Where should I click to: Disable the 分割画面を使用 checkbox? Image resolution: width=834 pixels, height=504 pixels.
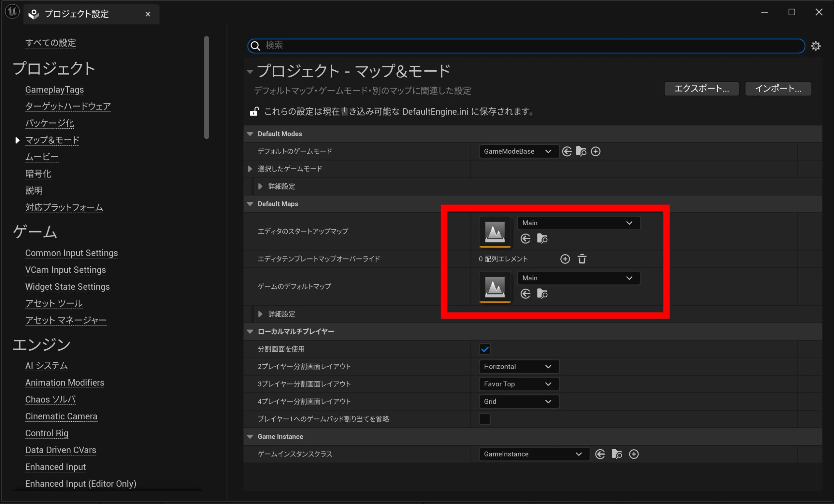[485, 349]
